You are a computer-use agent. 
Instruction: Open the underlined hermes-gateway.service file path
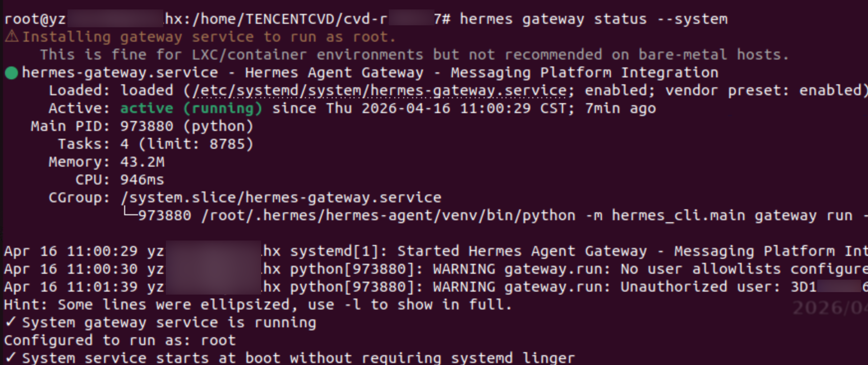tap(379, 90)
